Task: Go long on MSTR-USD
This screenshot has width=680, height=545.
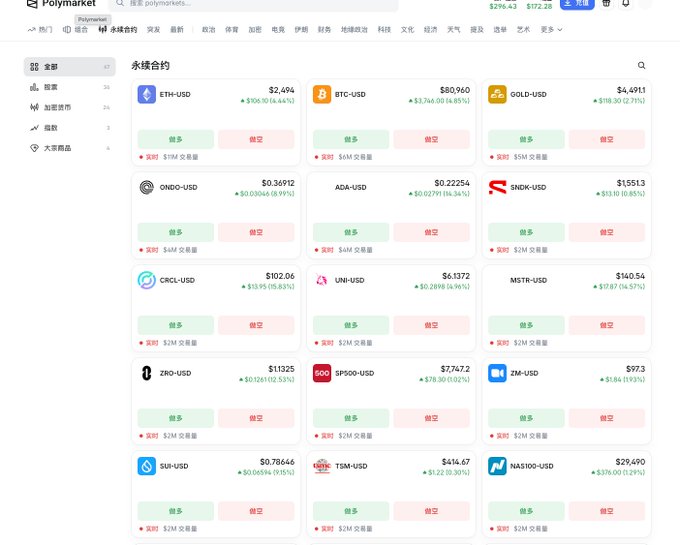Action: click(526, 325)
